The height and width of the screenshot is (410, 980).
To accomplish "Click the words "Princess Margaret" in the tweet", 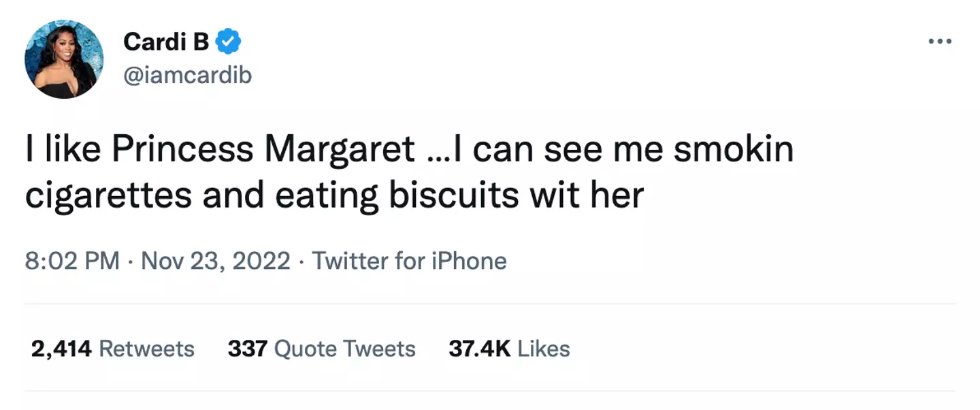I will [x=263, y=150].
